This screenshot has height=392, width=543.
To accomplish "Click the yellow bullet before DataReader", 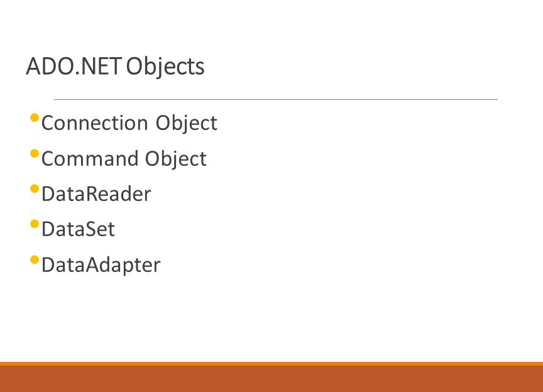I will click(x=35, y=188).
